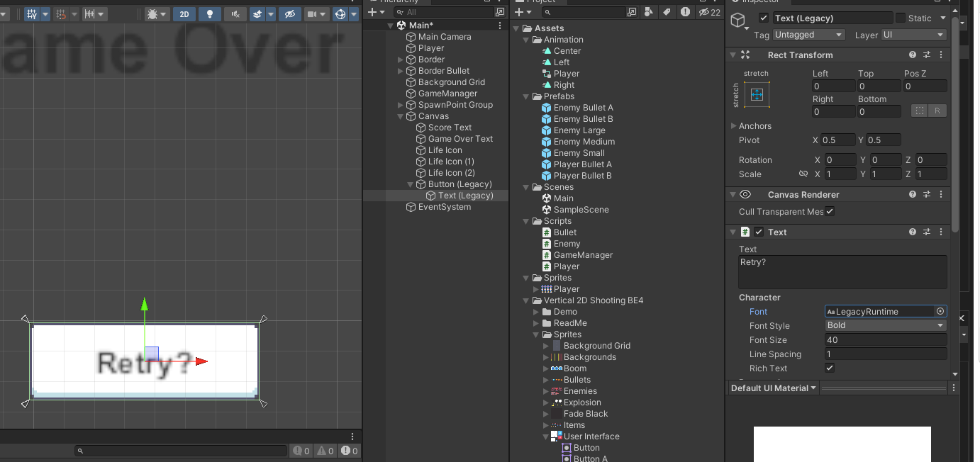Screen dimensions: 980x462
Task: Toggle hidden objects visibility eye-slash button
Action: pyautogui.click(x=289, y=14)
